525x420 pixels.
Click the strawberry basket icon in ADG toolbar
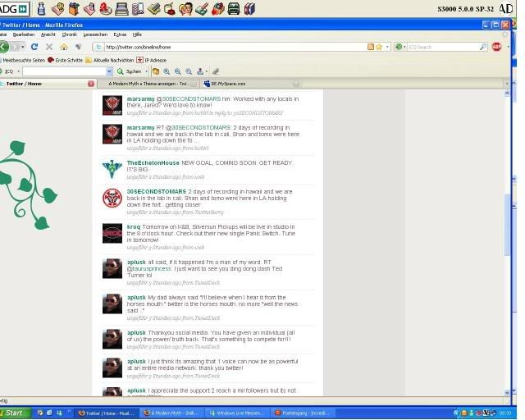218,9
